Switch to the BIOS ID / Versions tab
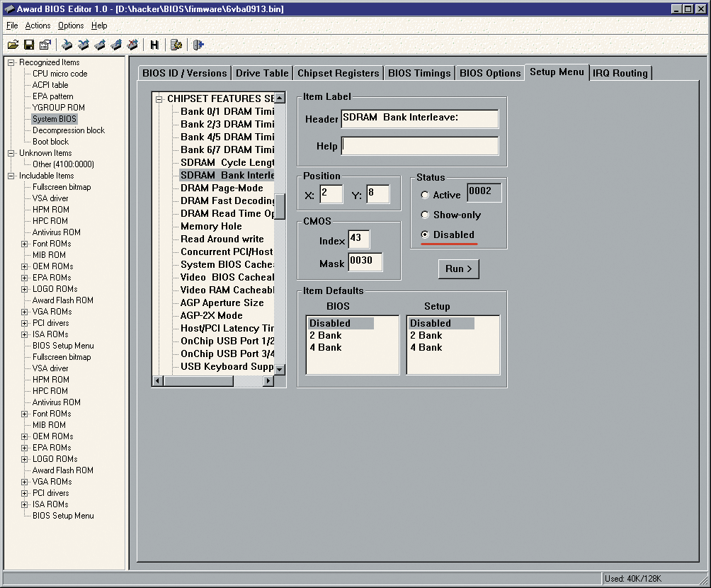Viewport: 711px width, 588px height. [x=185, y=73]
